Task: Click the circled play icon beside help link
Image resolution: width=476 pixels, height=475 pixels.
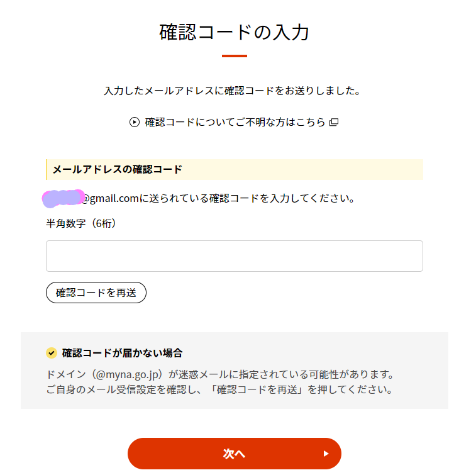Action: 135,122
